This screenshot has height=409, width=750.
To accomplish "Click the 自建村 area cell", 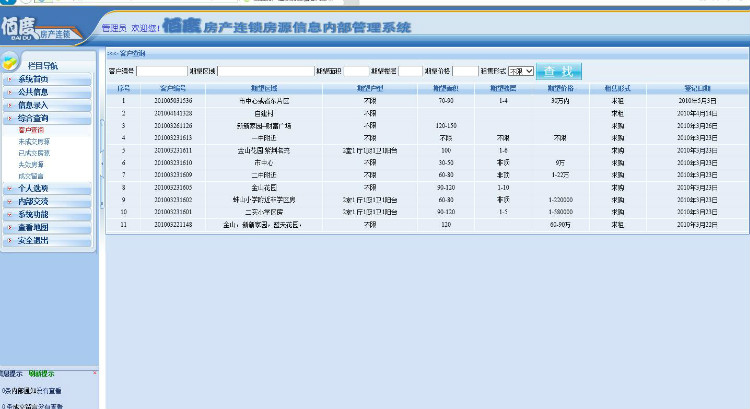I will pos(264,113).
